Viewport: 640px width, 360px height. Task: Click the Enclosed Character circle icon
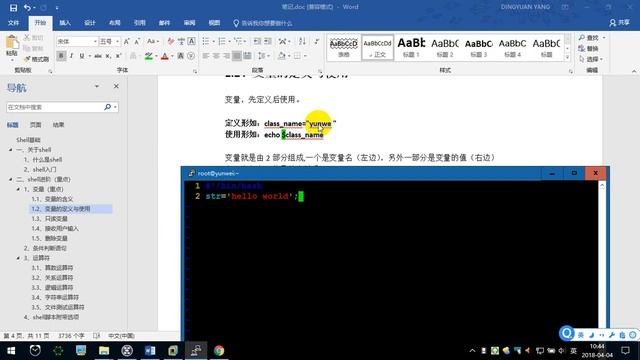tap(191, 56)
